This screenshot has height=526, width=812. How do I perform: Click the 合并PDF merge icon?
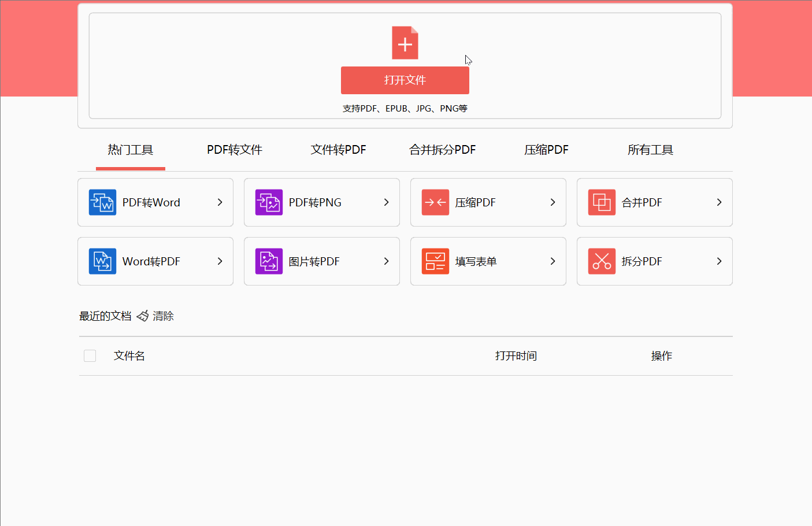(x=602, y=202)
